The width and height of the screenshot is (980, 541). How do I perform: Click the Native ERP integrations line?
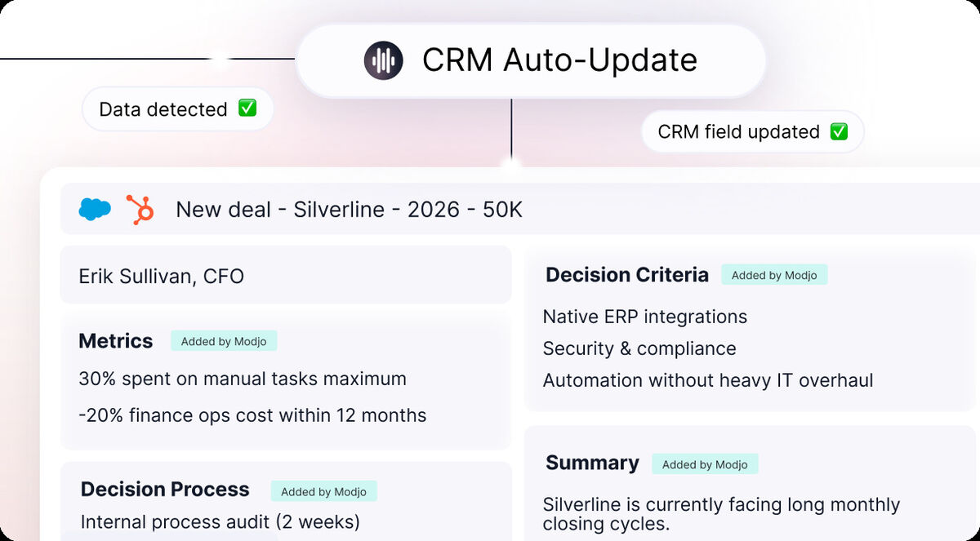point(644,317)
